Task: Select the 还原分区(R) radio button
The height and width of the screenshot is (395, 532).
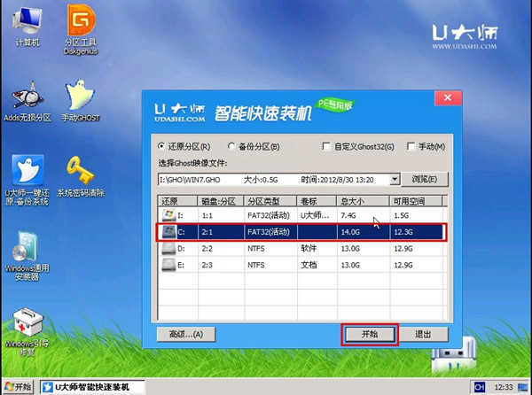Action: pyautogui.click(x=161, y=147)
